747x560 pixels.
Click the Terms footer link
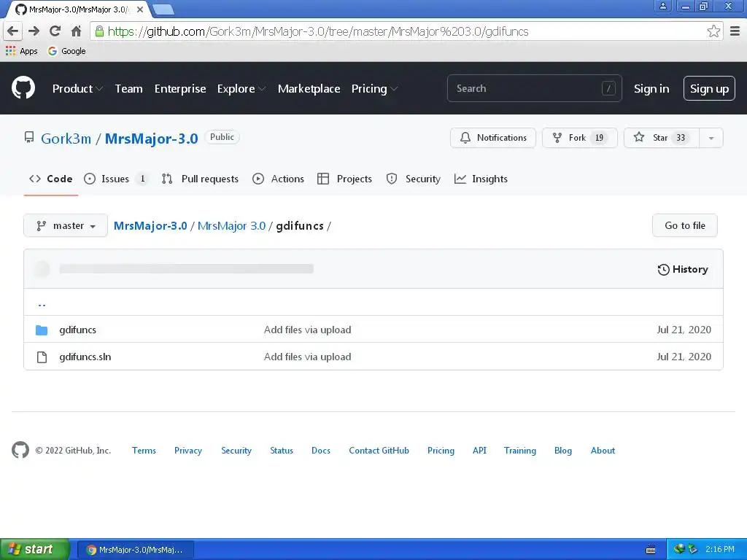coord(144,451)
